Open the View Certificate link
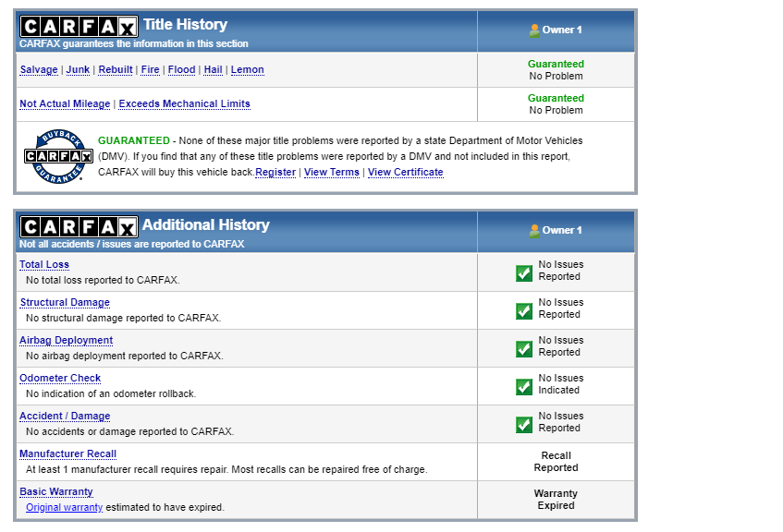The width and height of the screenshot is (783, 532). [406, 172]
